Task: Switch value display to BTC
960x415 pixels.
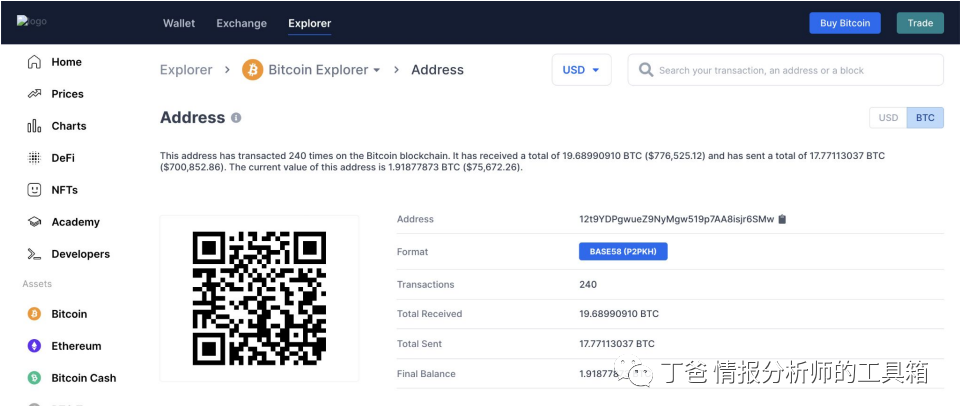Action: pos(925,118)
